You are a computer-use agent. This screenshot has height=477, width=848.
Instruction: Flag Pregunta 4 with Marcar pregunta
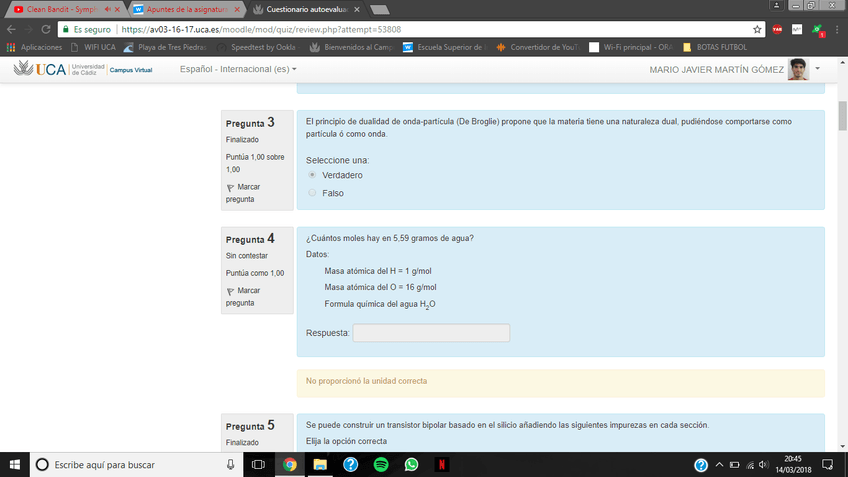click(x=243, y=297)
